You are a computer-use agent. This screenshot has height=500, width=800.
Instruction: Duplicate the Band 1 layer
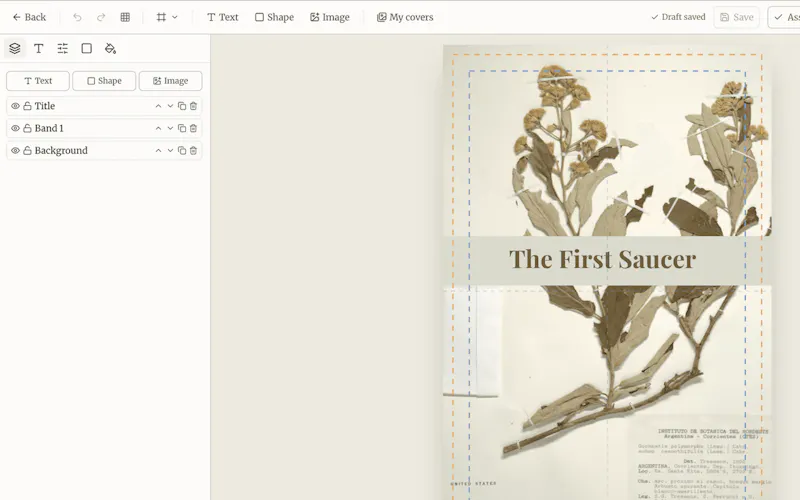click(x=182, y=129)
